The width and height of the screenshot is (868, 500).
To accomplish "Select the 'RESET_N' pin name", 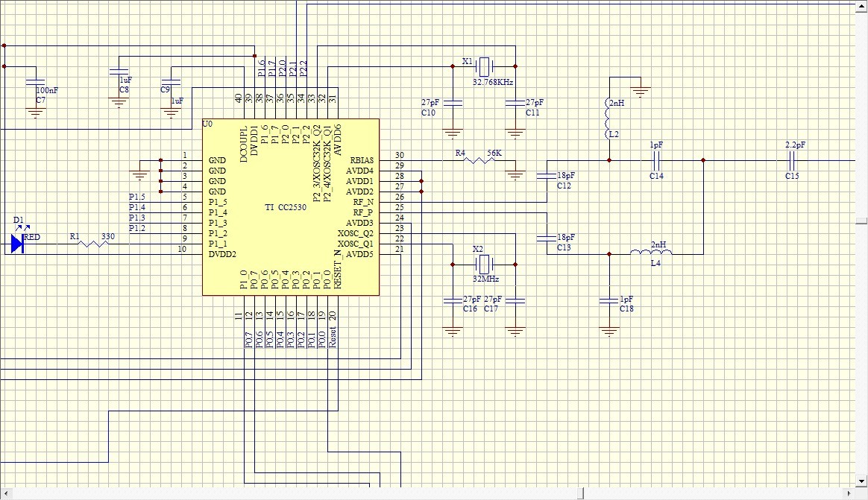I will (x=338, y=269).
